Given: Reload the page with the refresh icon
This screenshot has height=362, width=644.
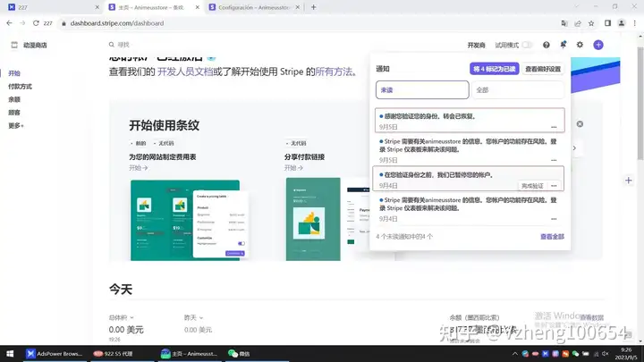Looking at the screenshot, I should point(36,23).
